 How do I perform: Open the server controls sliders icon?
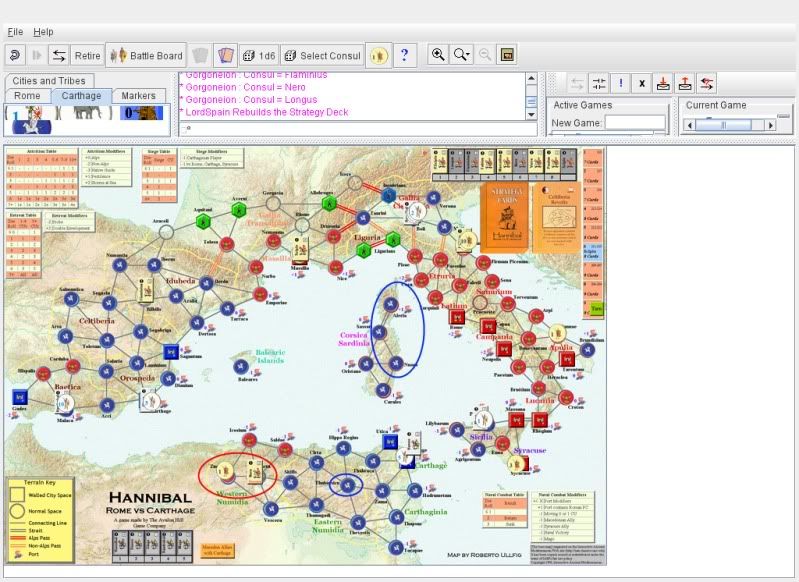pyautogui.click(x=599, y=83)
